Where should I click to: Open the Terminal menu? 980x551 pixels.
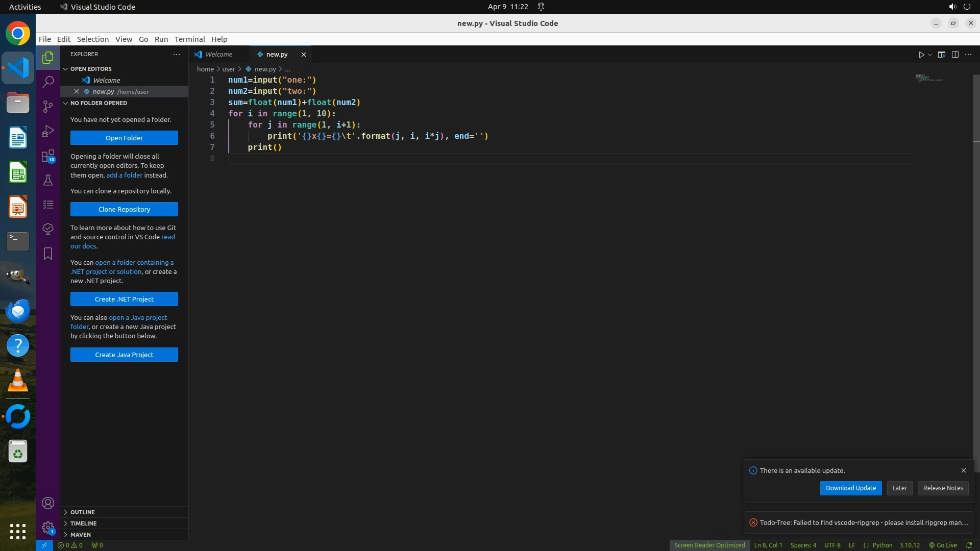pos(189,39)
